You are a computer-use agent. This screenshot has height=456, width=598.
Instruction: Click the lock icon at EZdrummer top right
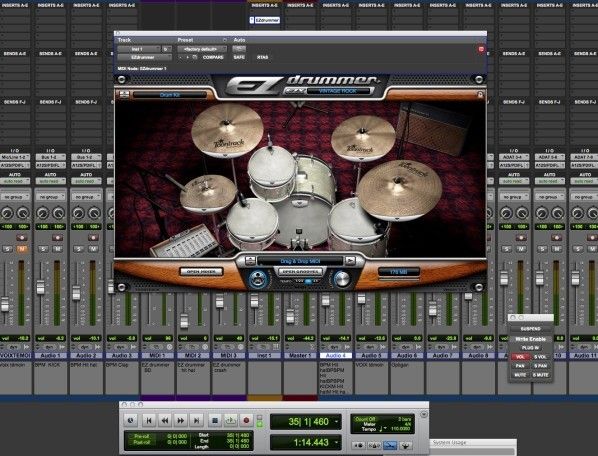pyautogui.click(x=480, y=94)
